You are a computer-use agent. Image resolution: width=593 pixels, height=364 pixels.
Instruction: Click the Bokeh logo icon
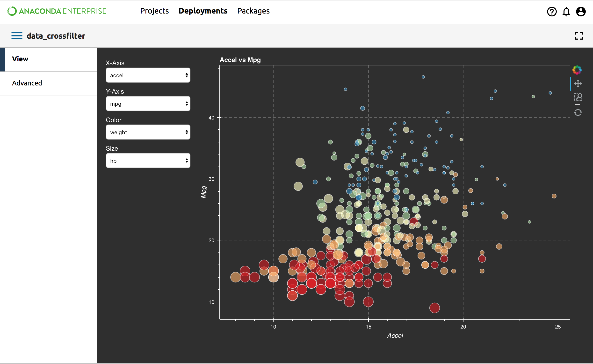coord(577,70)
